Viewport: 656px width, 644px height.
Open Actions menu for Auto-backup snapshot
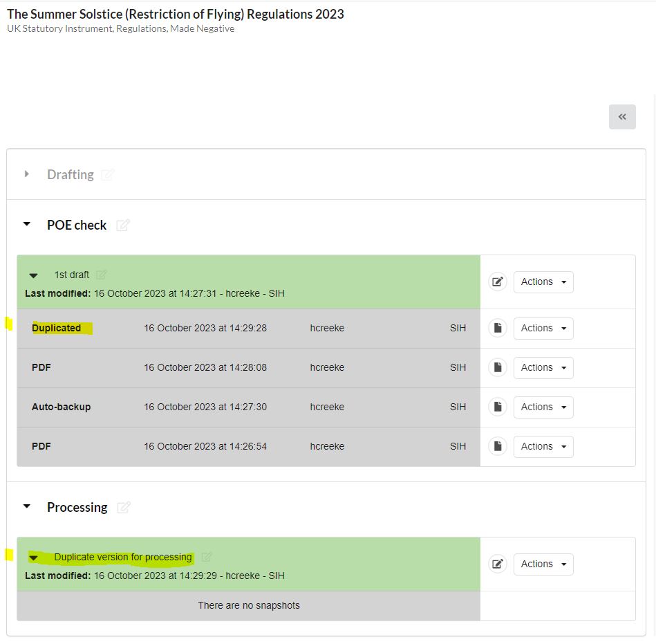[543, 407]
